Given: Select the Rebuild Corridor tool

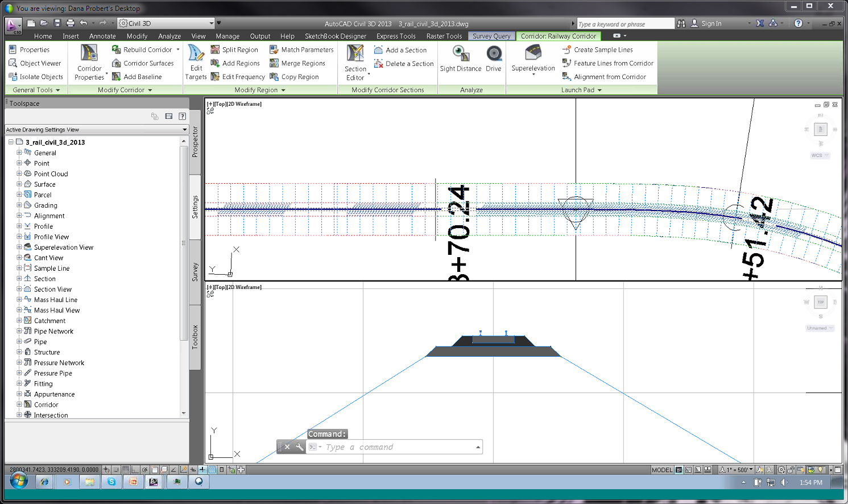Looking at the screenshot, I should (x=145, y=49).
